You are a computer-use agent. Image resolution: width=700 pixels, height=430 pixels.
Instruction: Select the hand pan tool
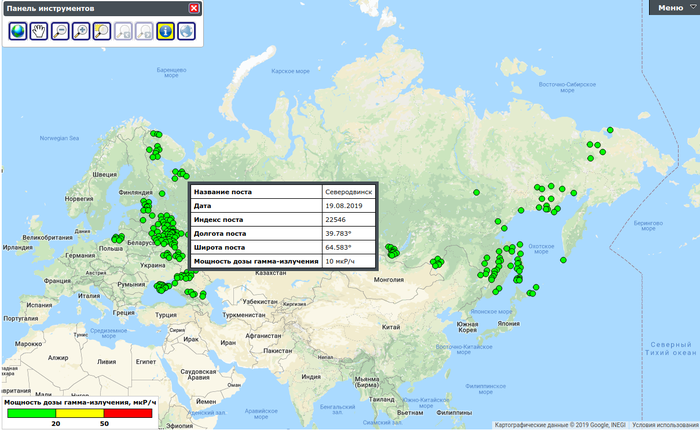[x=40, y=31]
